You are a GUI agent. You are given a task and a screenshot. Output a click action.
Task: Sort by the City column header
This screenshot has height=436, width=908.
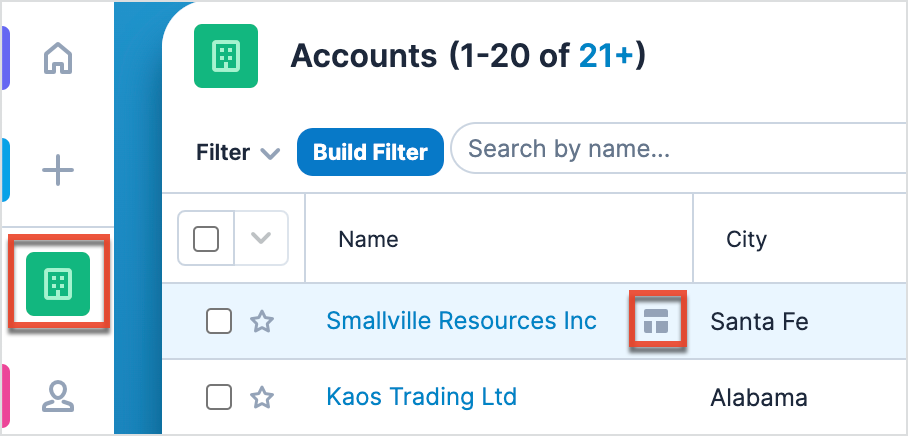tap(746, 239)
